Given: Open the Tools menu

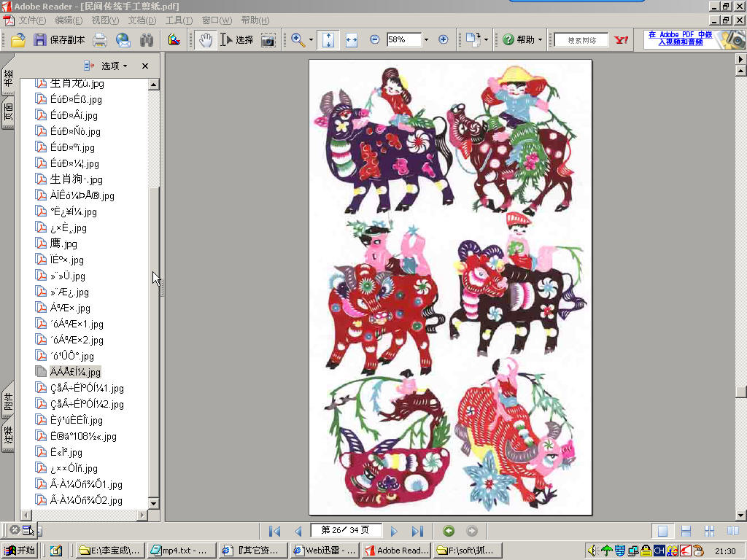Looking at the screenshot, I should [179, 20].
